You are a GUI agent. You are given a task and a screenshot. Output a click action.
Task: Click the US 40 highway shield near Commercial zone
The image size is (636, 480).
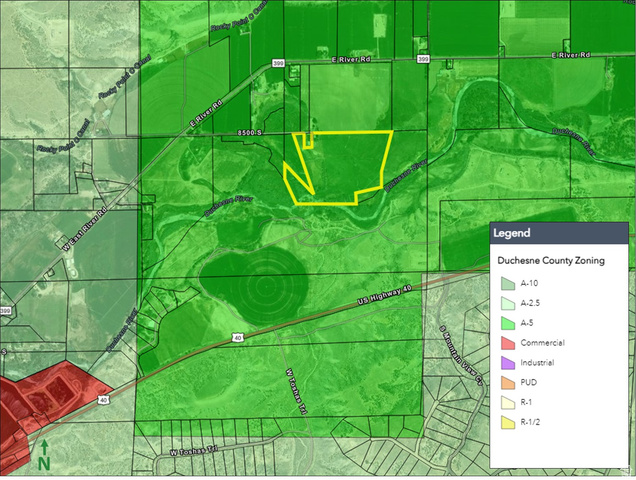click(x=103, y=400)
